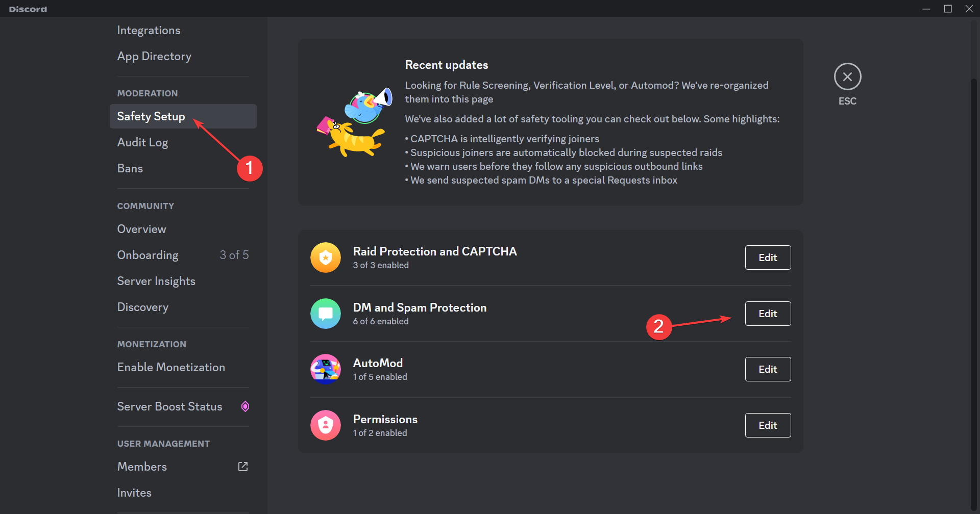
Task: Navigate to Enable Monetization
Action: pyautogui.click(x=171, y=368)
